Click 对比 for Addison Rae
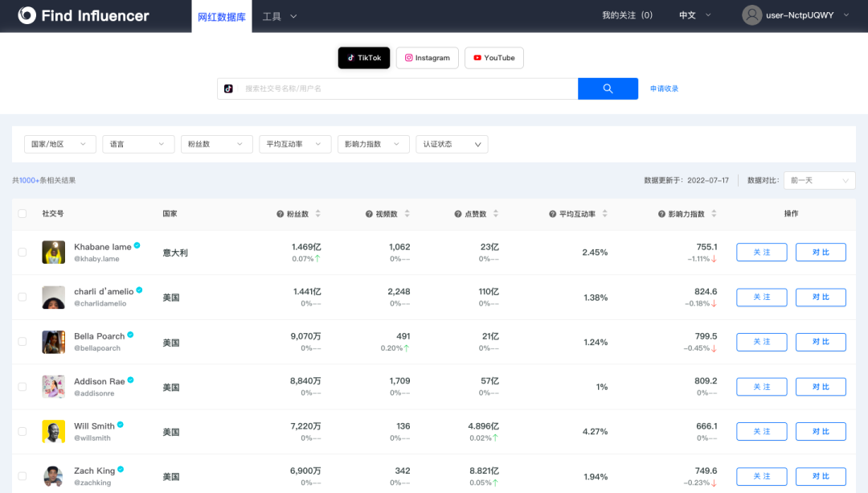The image size is (868, 493). coord(821,387)
